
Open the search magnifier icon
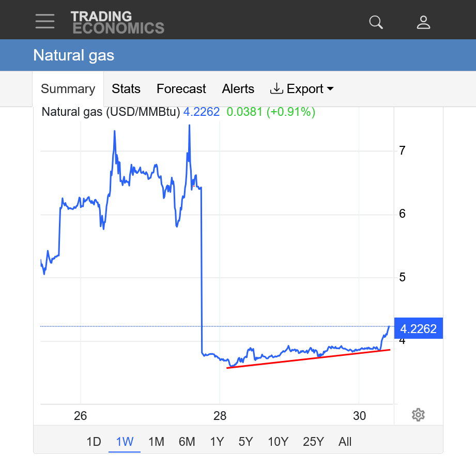(x=376, y=22)
